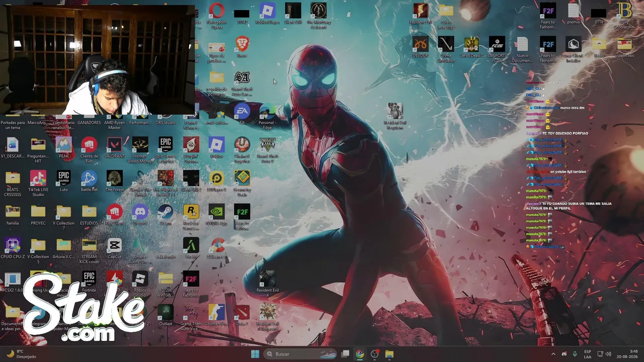
Task: Open the premio text file
Action: point(573,14)
